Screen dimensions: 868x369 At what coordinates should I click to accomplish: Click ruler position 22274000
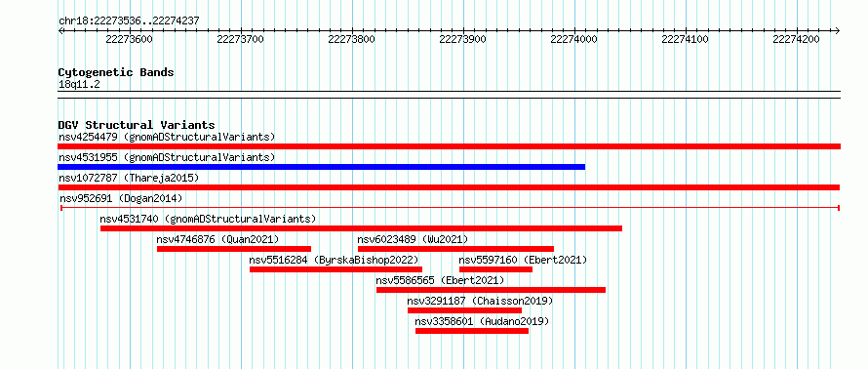pos(574,39)
